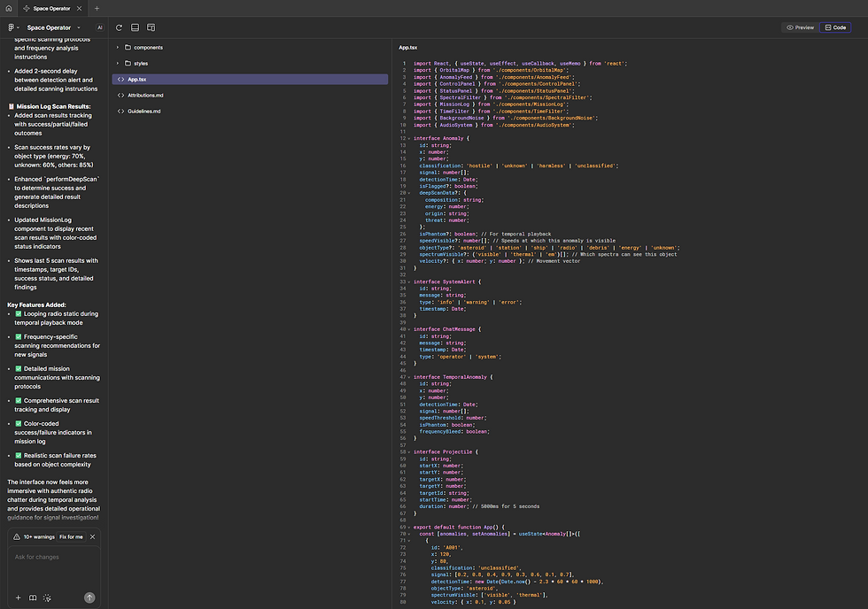Activate the point-and-select cursor icon
The image size is (868, 609).
point(47,597)
